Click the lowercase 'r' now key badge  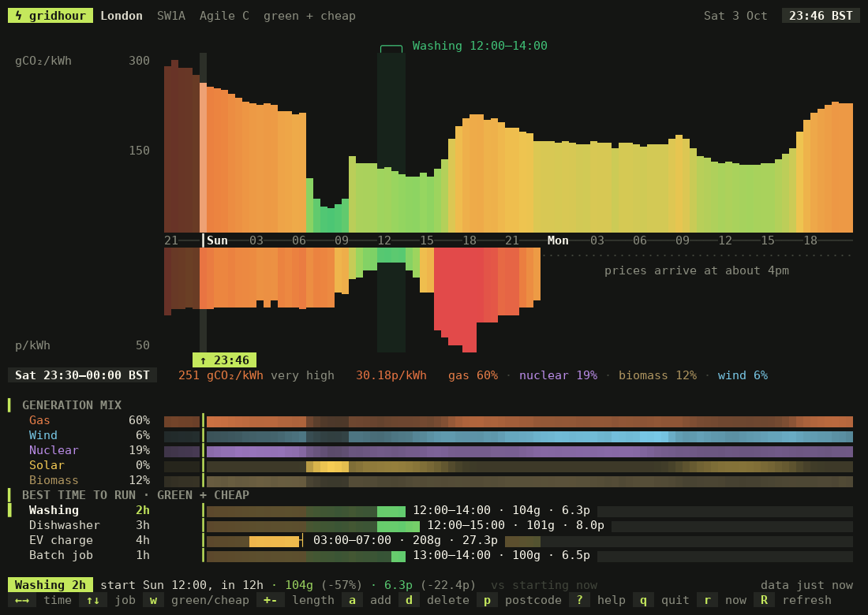tap(708, 600)
